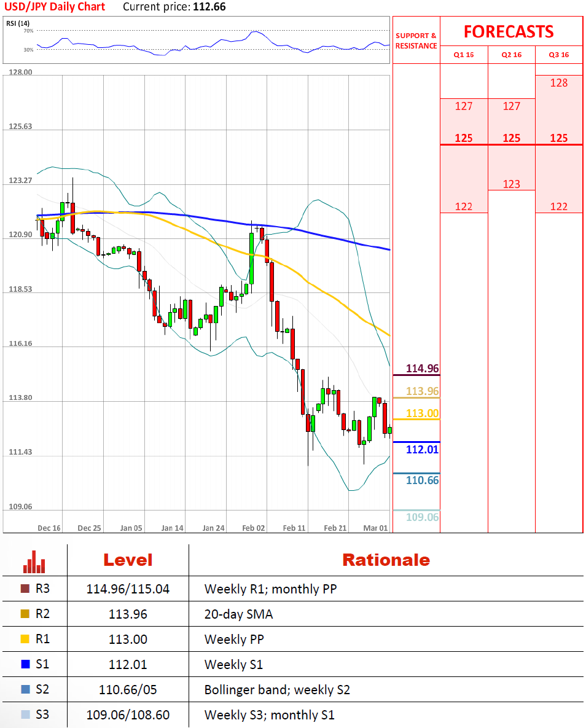
Task: Click the 123.27 price axis label
Action: pos(20,180)
